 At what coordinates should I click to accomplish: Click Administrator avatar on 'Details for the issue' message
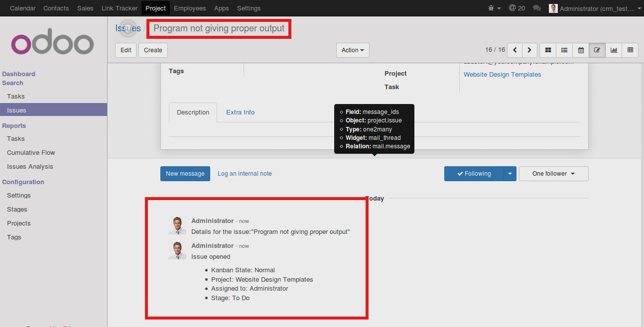point(177,225)
